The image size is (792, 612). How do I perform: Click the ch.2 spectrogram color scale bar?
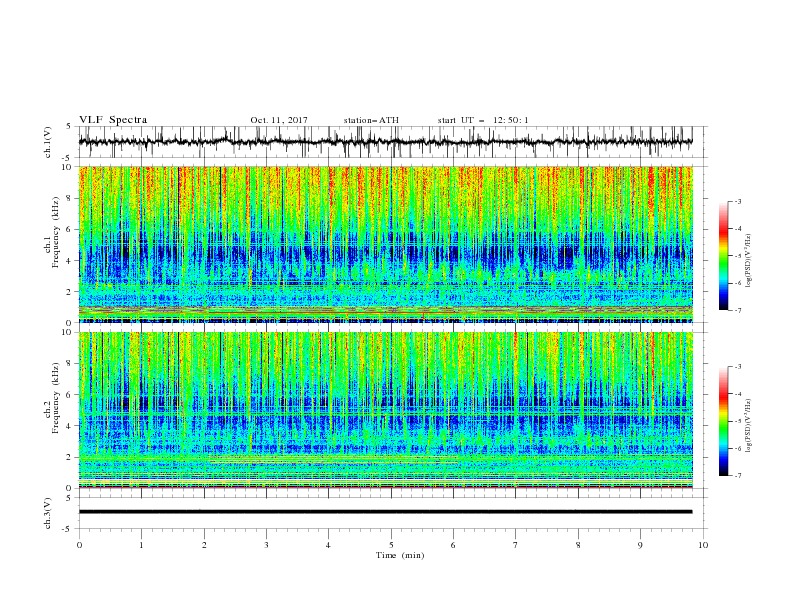coord(723,421)
